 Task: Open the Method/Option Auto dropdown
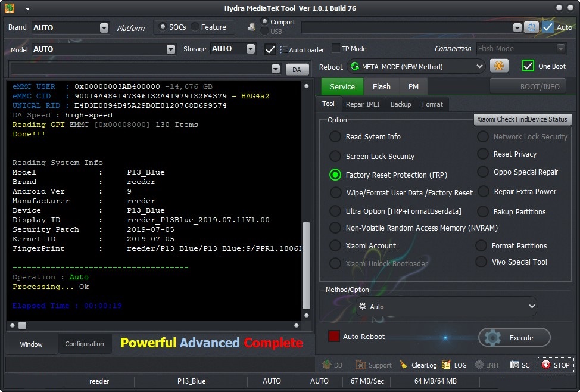tap(532, 306)
